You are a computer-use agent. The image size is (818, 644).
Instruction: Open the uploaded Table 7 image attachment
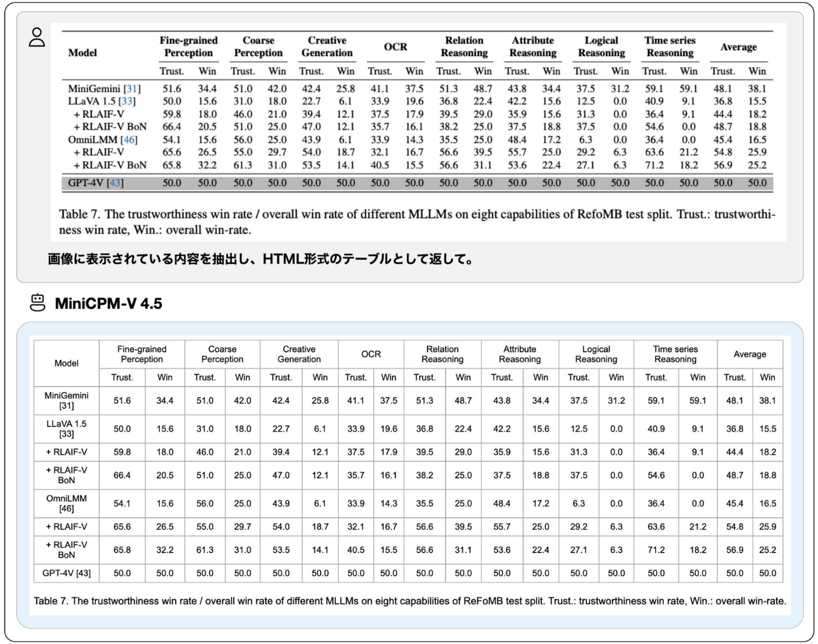pos(418,133)
